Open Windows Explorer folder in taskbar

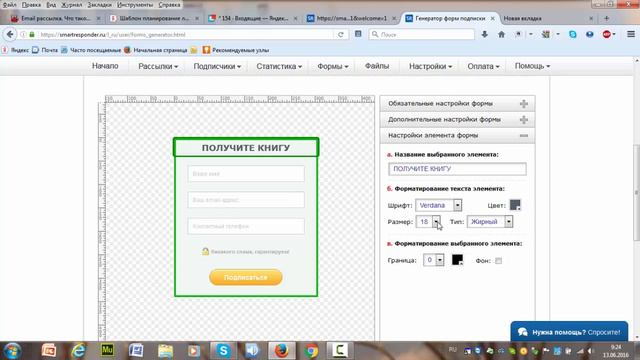pyautogui.click(x=165, y=351)
